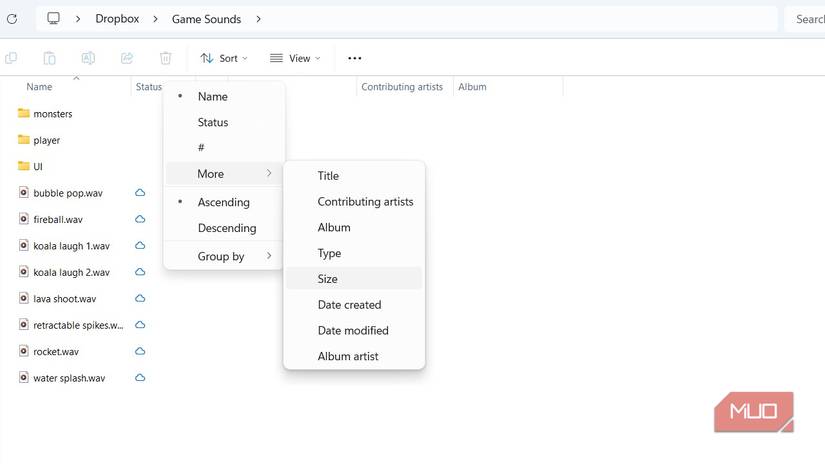
Task: Click the Search input box
Action: pyautogui.click(x=804, y=19)
